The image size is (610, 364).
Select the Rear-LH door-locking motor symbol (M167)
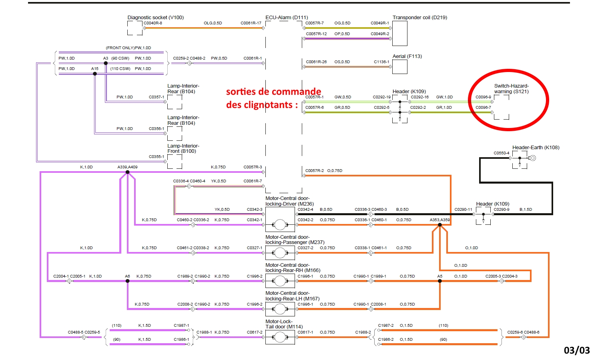[x=280, y=309]
